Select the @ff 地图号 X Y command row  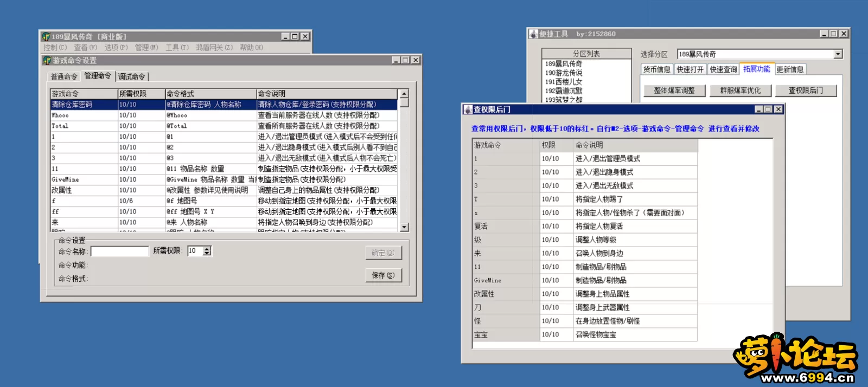point(224,212)
